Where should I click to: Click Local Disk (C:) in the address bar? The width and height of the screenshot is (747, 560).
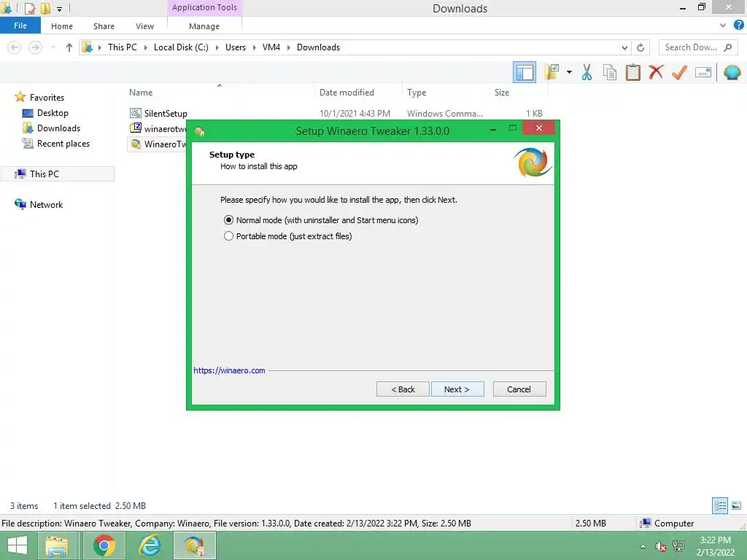click(x=181, y=47)
